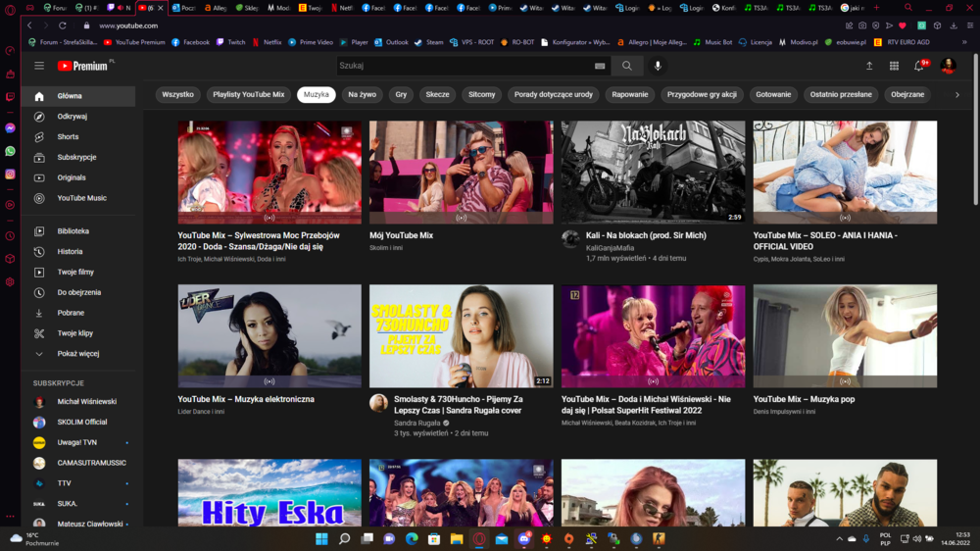Open YouTube Music in sidebar
Image resolution: width=980 pixels, height=551 pixels.
(78, 198)
